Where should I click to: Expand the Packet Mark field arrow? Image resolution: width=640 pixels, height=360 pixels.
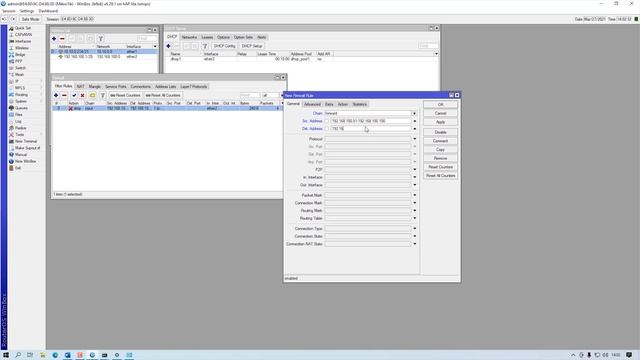click(x=415, y=196)
